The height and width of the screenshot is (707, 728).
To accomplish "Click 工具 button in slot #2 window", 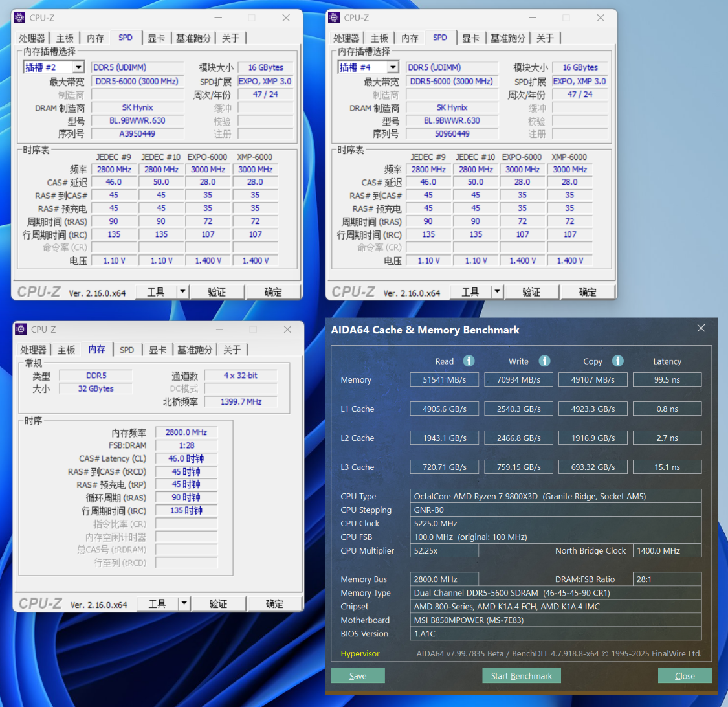I will [156, 292].
